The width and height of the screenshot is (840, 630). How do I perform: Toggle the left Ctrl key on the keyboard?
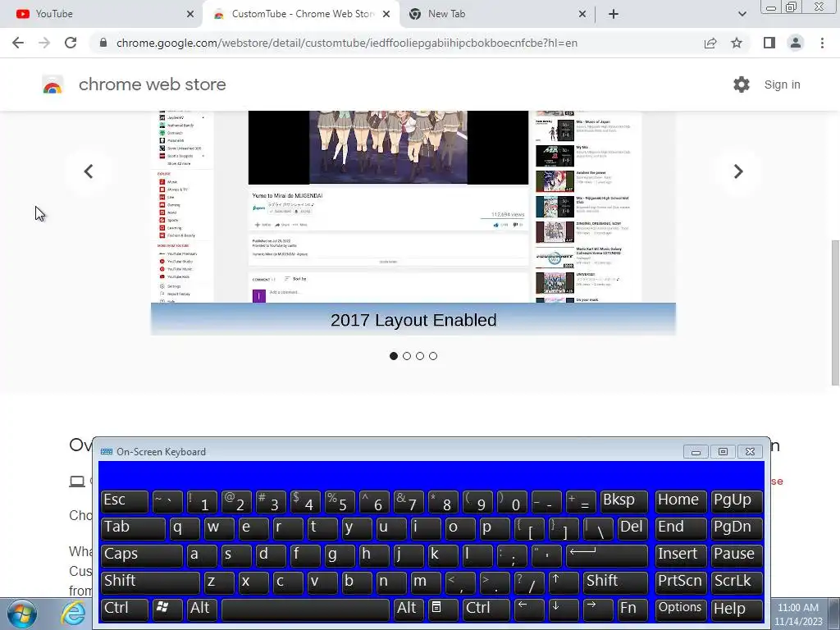tap(125, 609)
